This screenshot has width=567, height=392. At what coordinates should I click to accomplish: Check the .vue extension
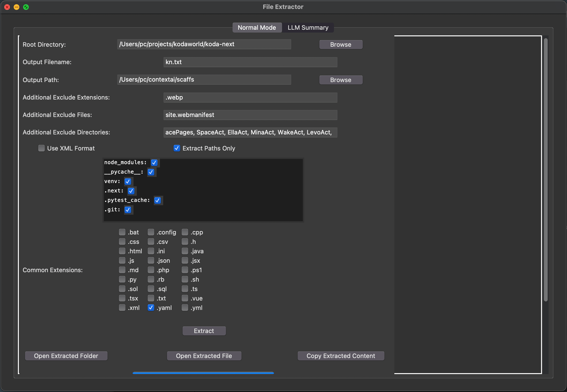point(185,298)
